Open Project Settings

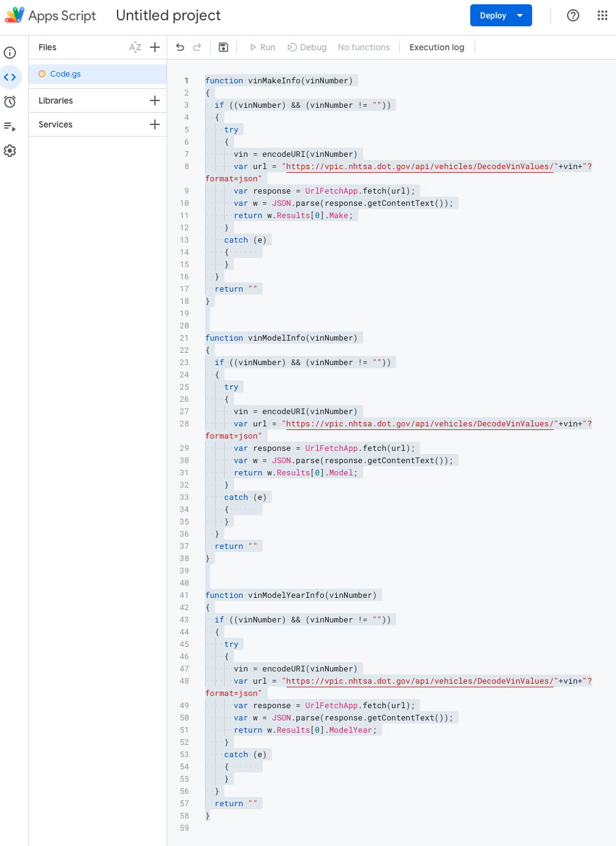10,151
